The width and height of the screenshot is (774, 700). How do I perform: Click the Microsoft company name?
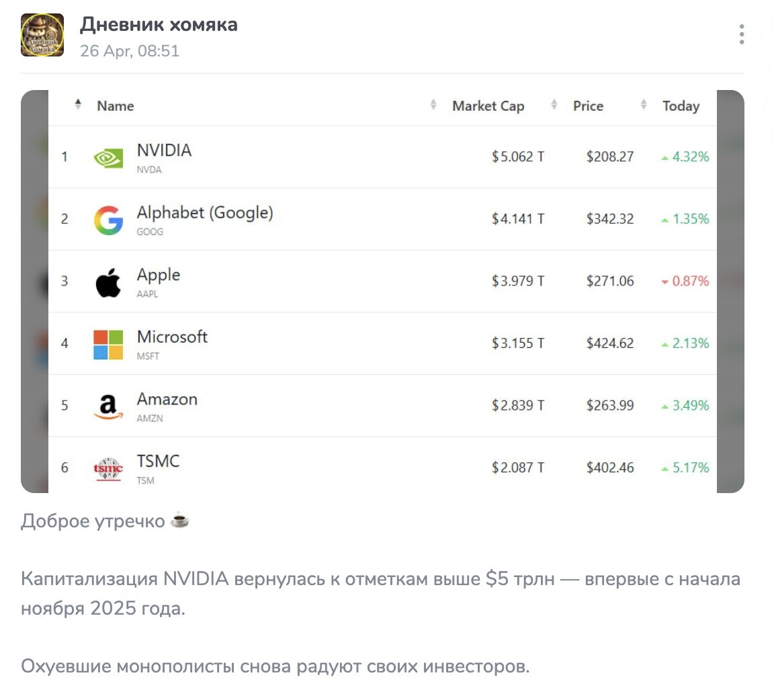[172, 337]
